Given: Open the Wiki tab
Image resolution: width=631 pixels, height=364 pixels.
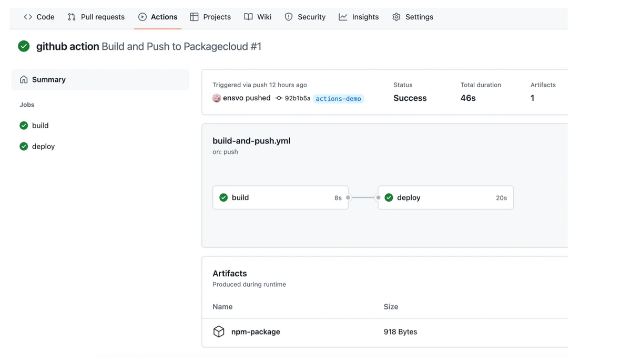Looking at the screenshot, I should click(x=258, y=17).
